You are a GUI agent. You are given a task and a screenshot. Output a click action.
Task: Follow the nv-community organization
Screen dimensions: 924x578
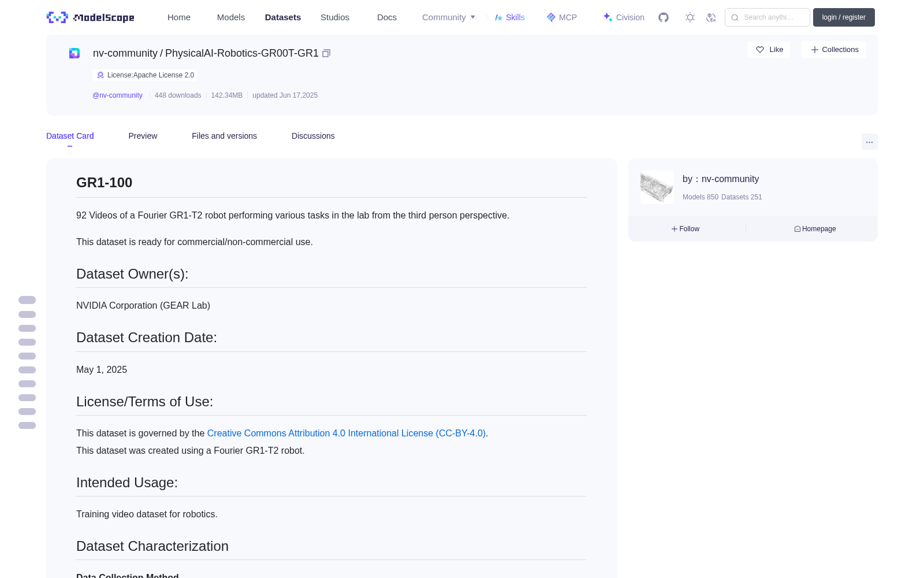coord(685,229)
